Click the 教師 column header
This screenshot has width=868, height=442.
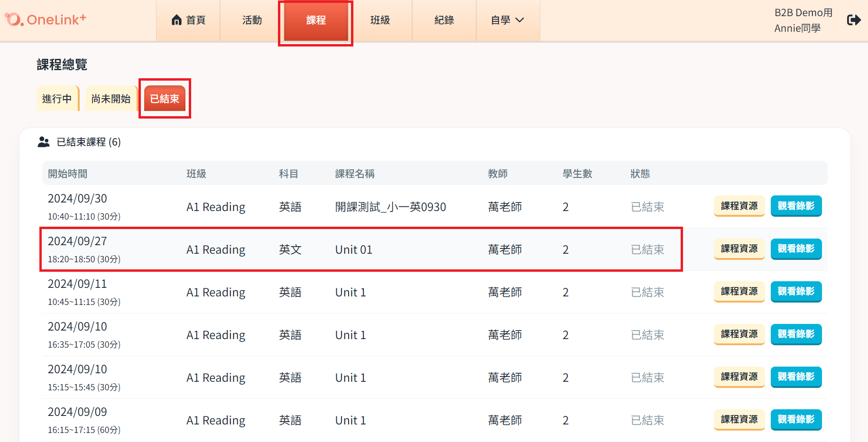click(x=498, y=174)
